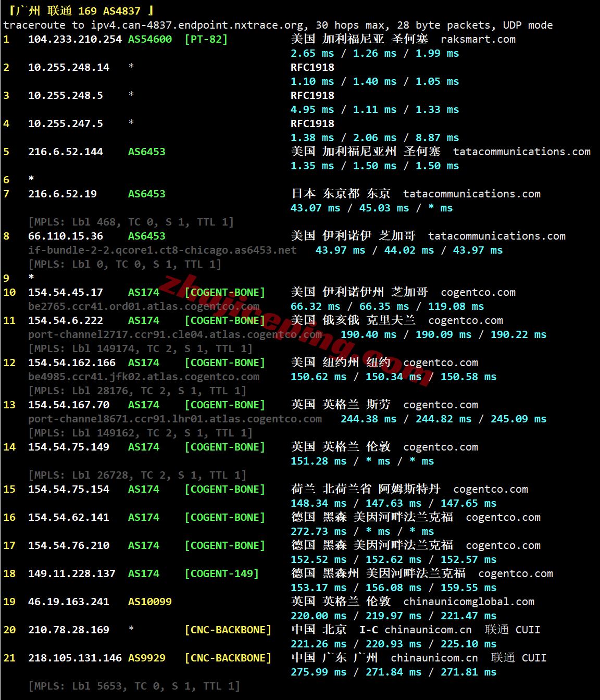The image size is (600, 700).
Task: Select IP 218.105.131.146 on hop 21
Action: (75, 658)
